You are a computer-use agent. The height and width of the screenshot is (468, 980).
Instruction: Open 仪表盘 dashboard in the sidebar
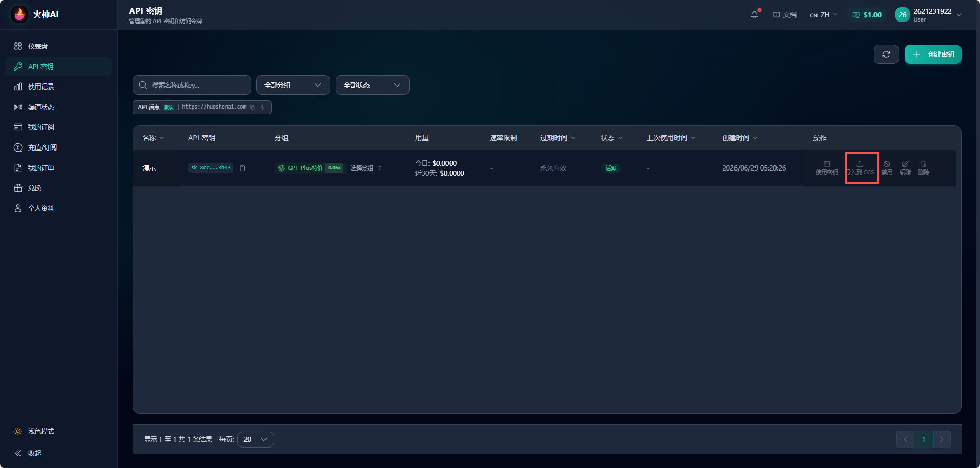(x=59, y=46)
